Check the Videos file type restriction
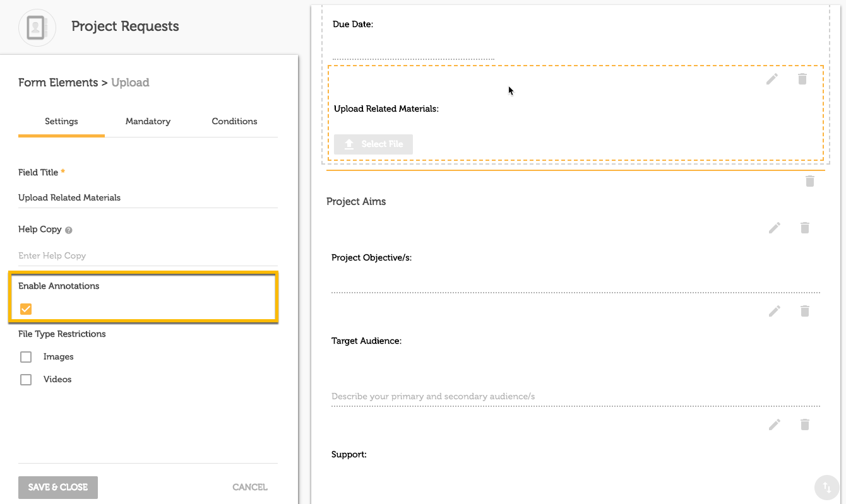This screenshot has width=846, height=504. tap(26, 380)
